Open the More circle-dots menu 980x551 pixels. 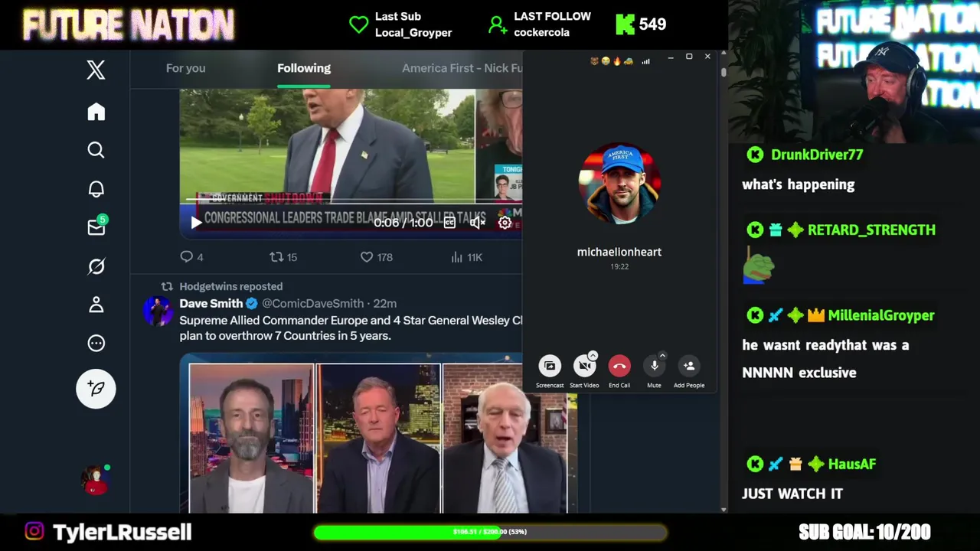pos(96,343)
